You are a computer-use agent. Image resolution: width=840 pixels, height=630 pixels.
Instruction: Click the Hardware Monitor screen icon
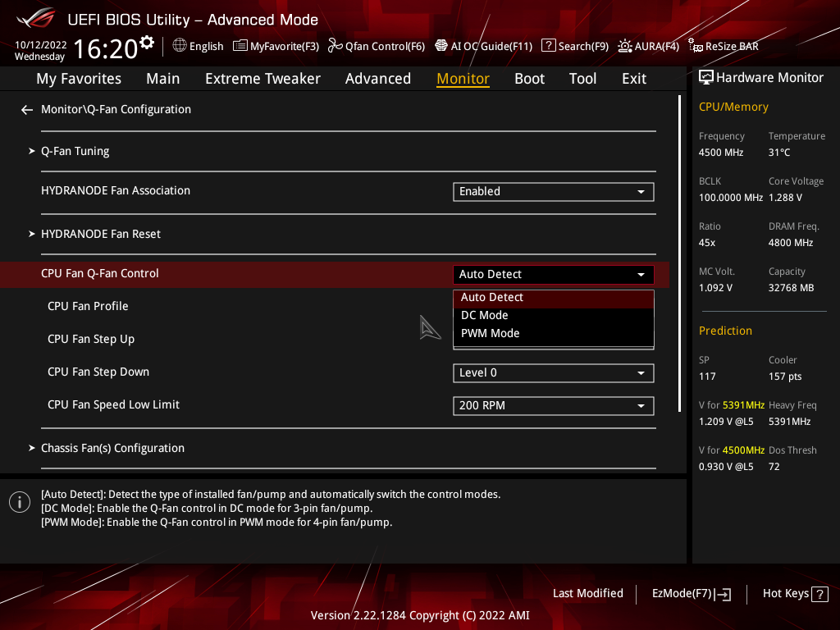[x=706, y=78]
